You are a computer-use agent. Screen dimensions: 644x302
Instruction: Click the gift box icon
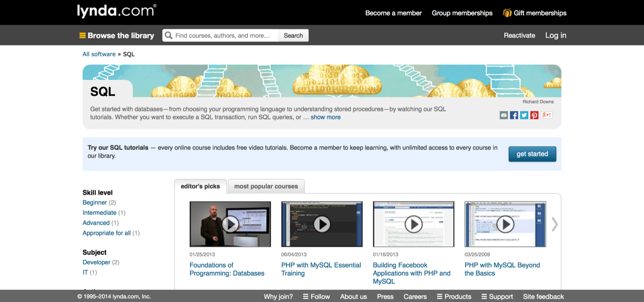(507, 13)
